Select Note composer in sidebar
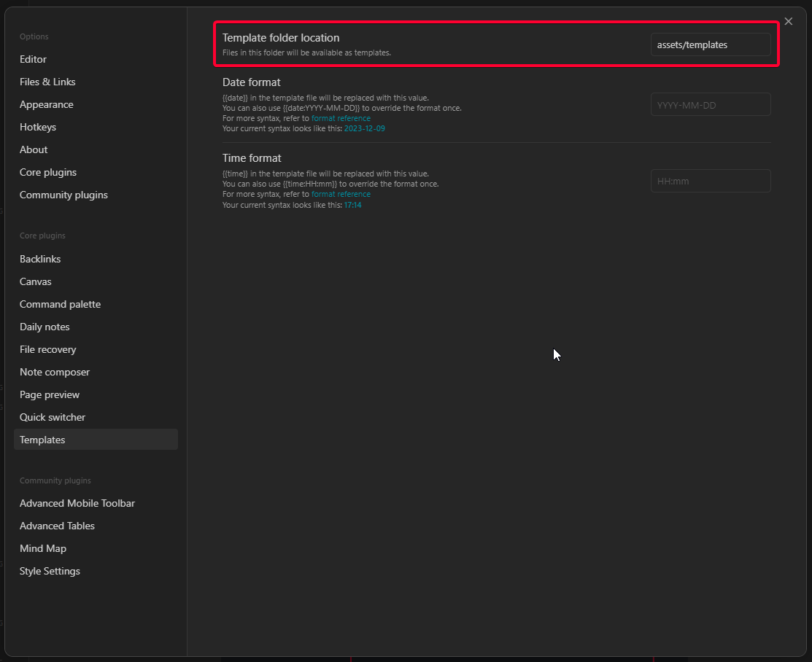Screen dimensions: 812x662 tap(55, 372)
